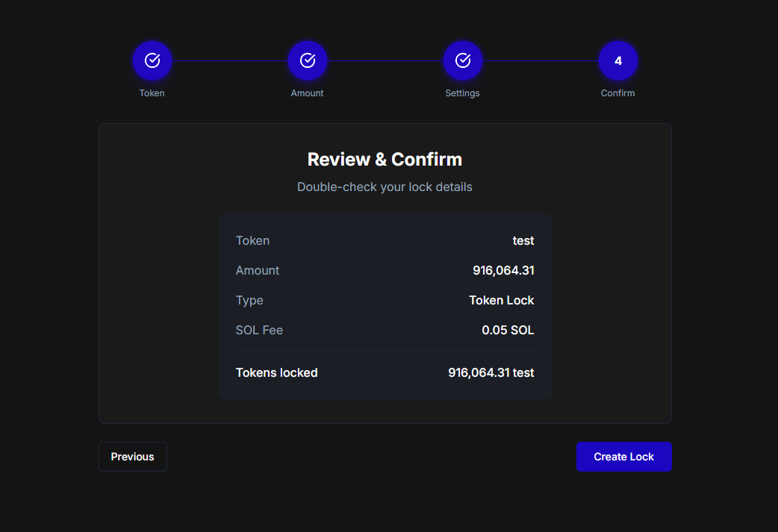The height and width of the screenshot is (532, 778).
Task: Click the Token step checkmark circle
Action: coord(152,60)
